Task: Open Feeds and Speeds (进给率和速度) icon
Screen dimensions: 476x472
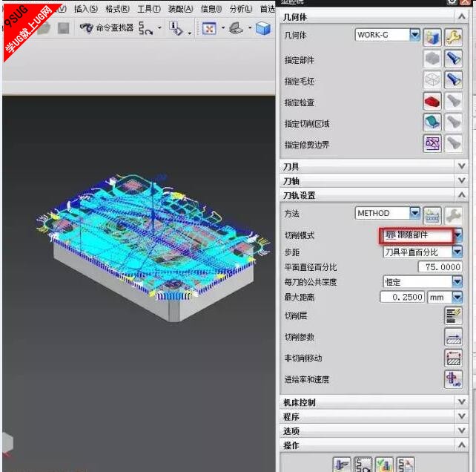Action: 454,379
